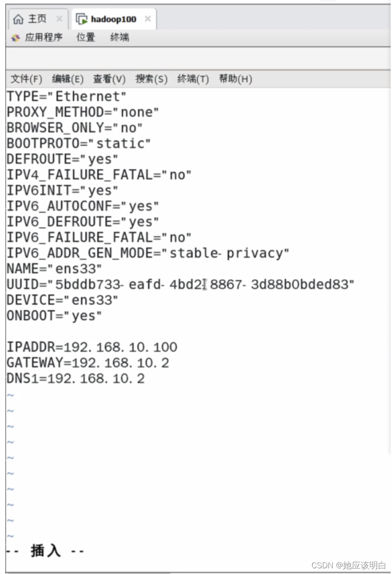Switch to the 主页 tab
This screenshot has height=574, width=392.
pos(35,18)
